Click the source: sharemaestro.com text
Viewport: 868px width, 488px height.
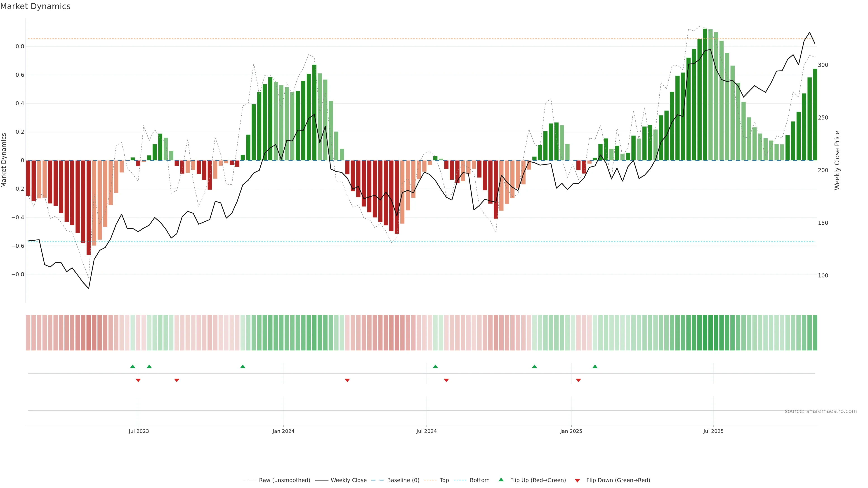[x=821, y=411]
